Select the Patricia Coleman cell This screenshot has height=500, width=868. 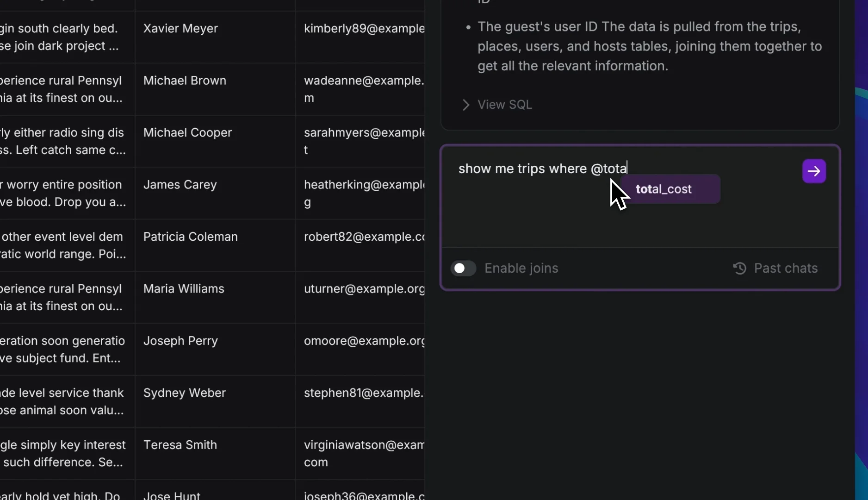pos(190,237)
